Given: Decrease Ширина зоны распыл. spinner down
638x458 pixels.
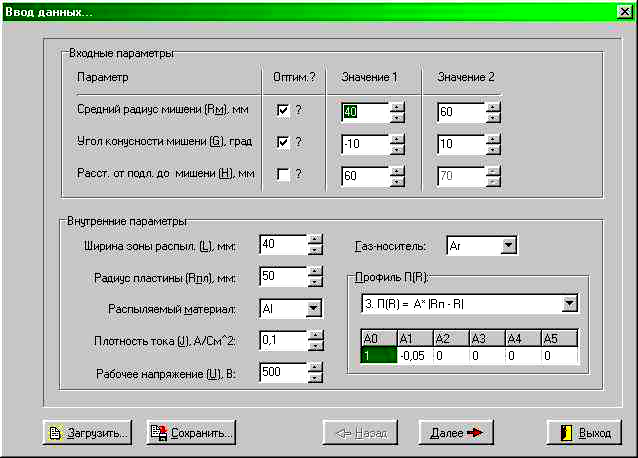Looking at the screenshot, I should coord(315,250).
